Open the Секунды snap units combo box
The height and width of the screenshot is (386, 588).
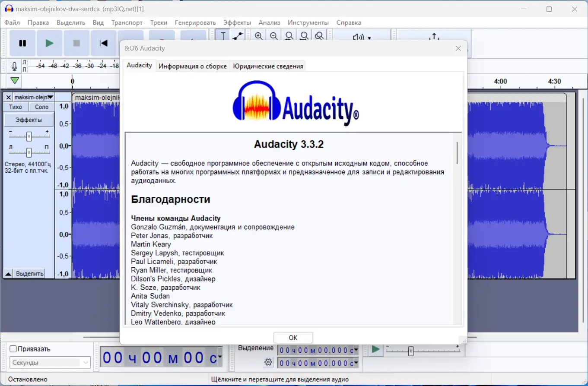point(50,363)
